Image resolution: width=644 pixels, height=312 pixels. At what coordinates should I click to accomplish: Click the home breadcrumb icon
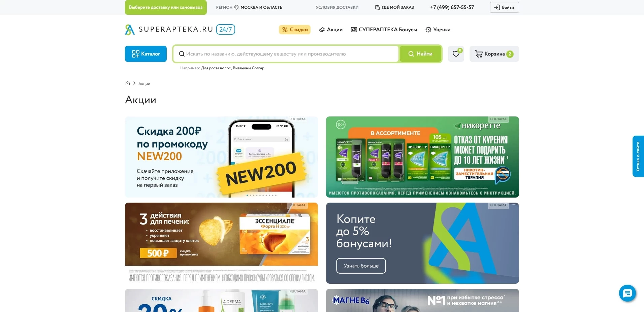point(128,83)
